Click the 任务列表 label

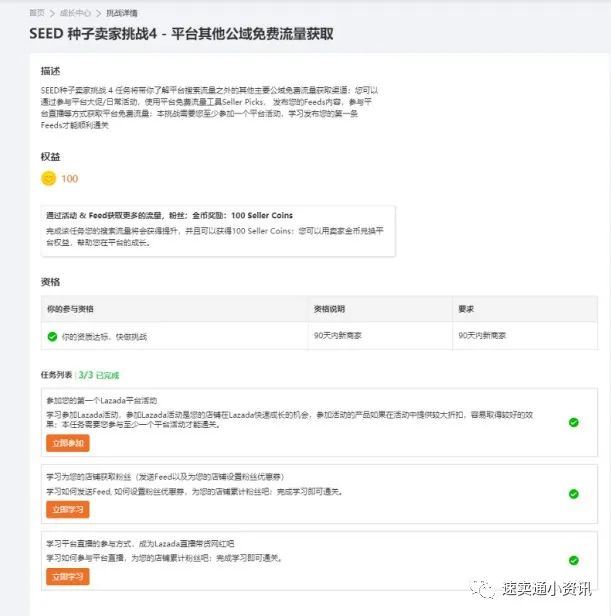pyautogui.click(x=56, y=375)
